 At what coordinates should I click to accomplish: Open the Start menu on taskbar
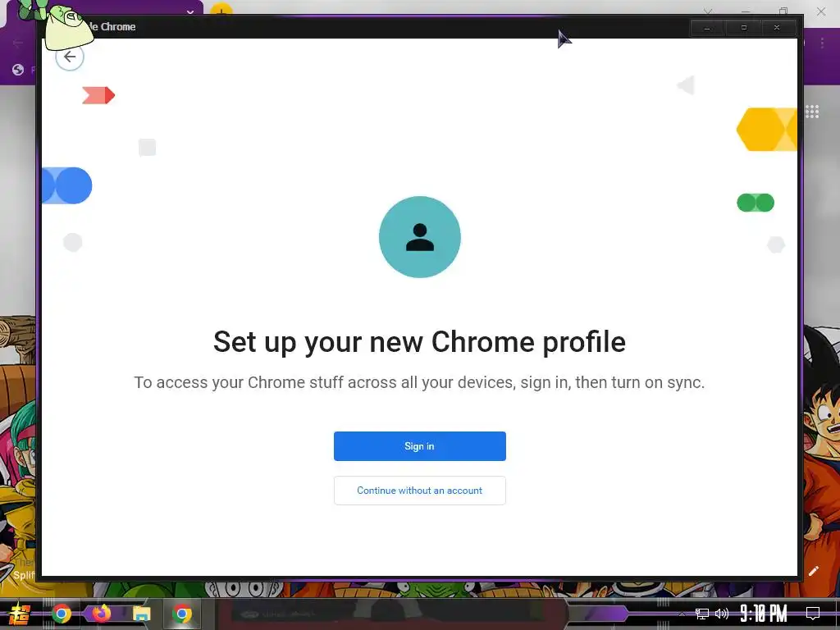click(20, 614)
